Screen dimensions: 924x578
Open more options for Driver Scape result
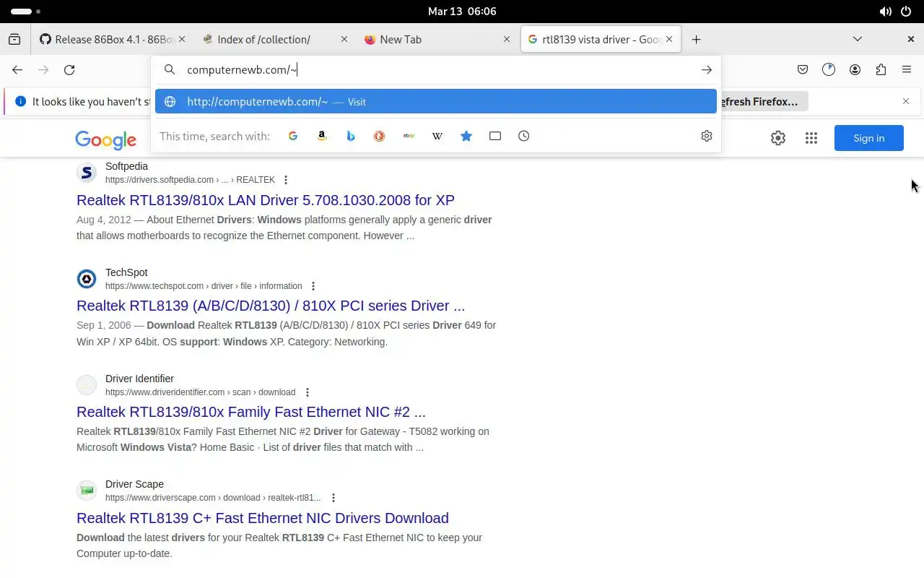click(x=334, y=498)
